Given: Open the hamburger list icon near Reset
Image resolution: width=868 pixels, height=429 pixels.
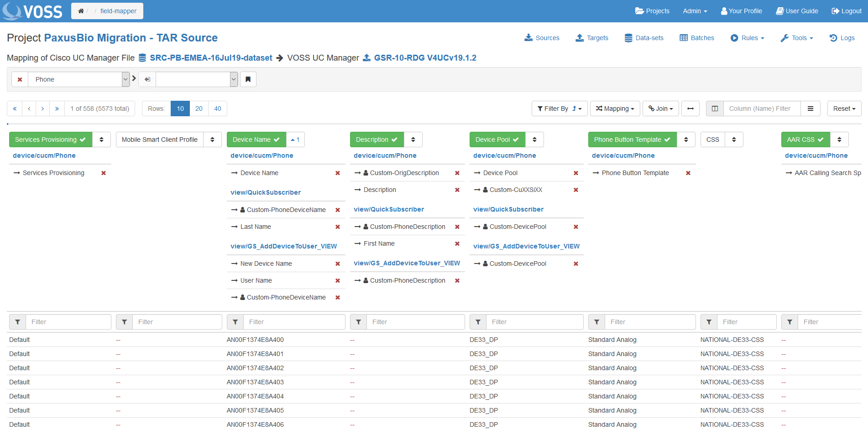Looking at the screenshot, I should [810, 109].
